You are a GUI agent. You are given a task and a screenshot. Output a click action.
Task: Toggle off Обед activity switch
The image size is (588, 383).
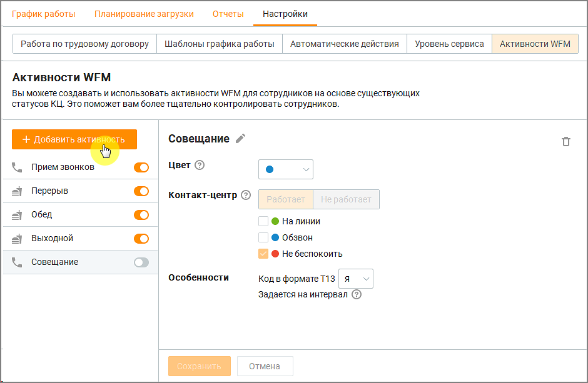(141, 215)
